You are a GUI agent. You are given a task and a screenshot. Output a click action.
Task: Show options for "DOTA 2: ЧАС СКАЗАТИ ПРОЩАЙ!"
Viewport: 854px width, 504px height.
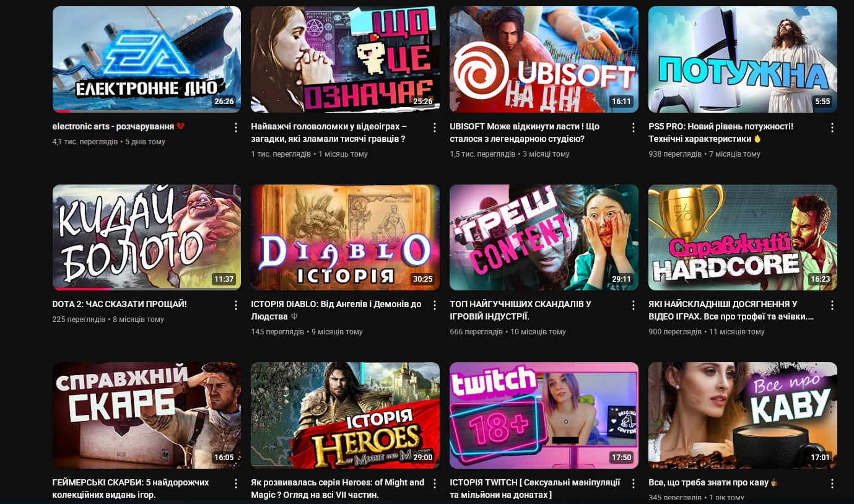click(235, 305)
